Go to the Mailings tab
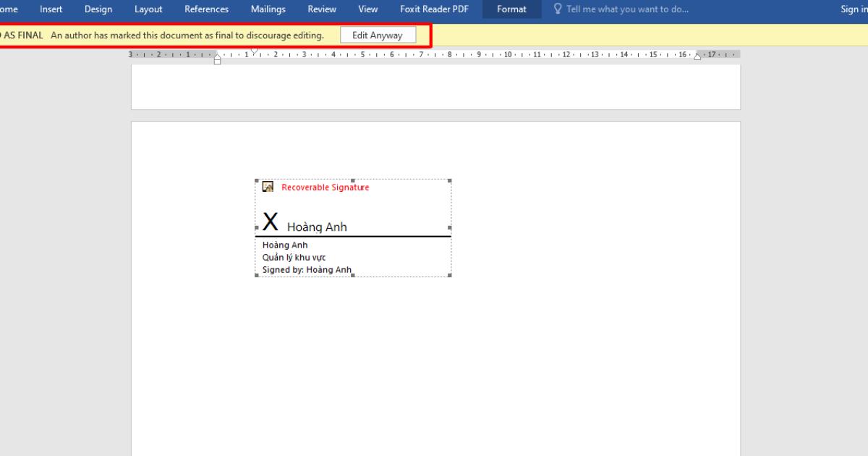 (x=268, y=9)
